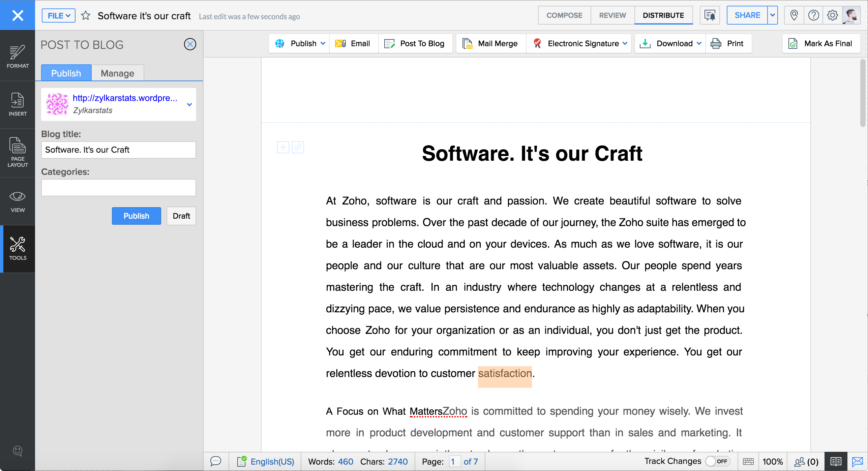Save blog post with Draft button
Image resolution: width=868 pixels, height=471 pixels.
[x=181, y=216]
